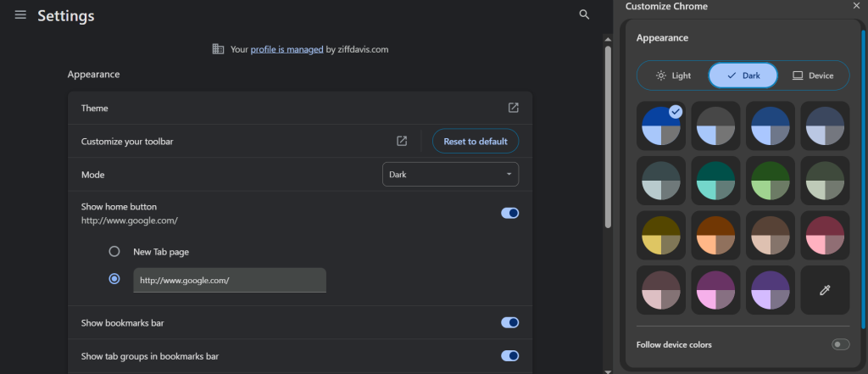Click the settings scrollbar up arrow
The image size is (868, 374).
pyautogui.click(x=608, y=39)
